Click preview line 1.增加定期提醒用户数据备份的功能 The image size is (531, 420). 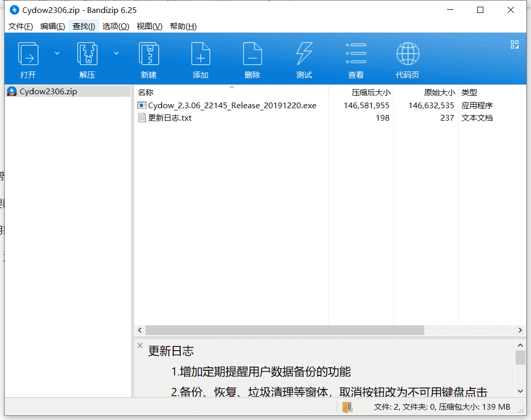coord(261,372)
